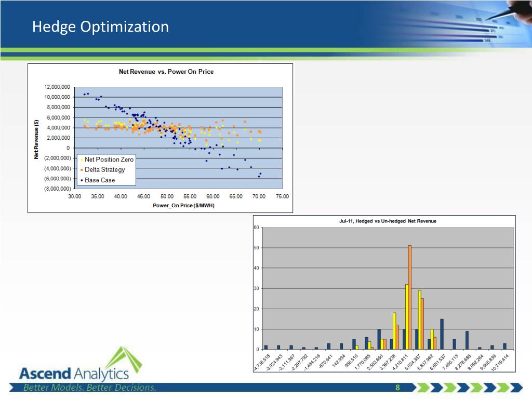The width and height of the screenshot is (532, 399).
Task: Click the 4,210,811 histogram x-axis label
Action: click(401, 362)
